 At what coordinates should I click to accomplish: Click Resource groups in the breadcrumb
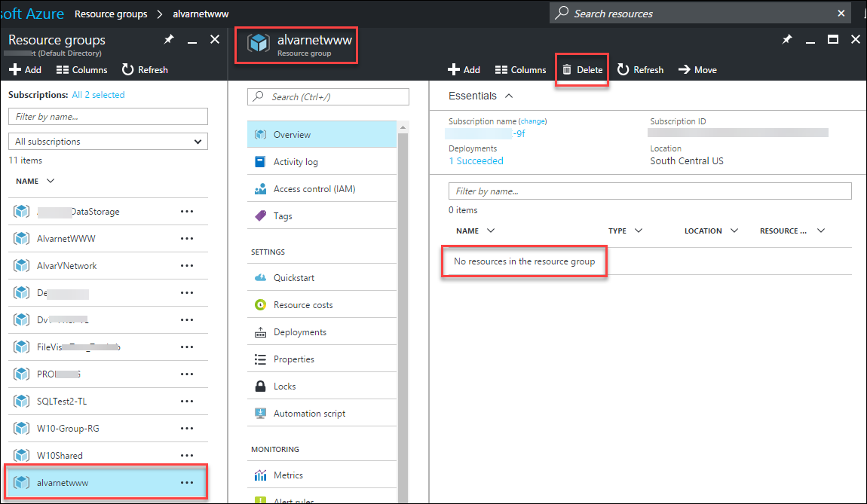click(x=111, y=14)
